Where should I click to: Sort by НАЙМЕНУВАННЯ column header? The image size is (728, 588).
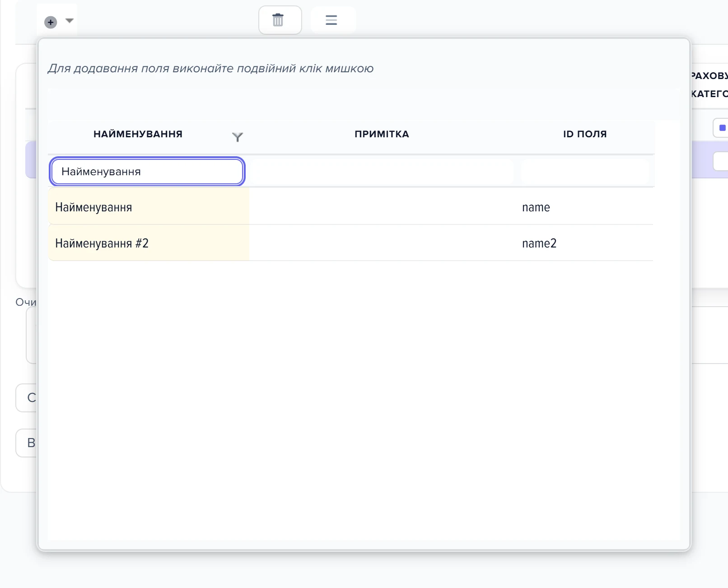(x=138, y=134)
